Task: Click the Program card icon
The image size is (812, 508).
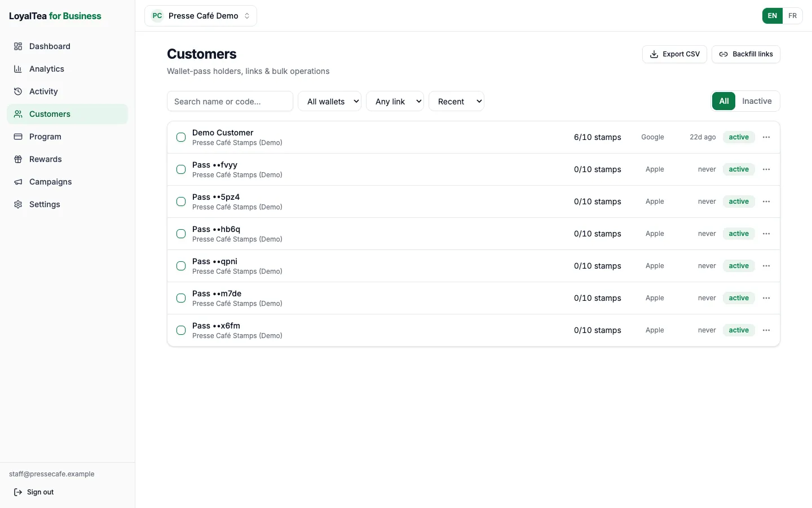Action: [18, 137]
